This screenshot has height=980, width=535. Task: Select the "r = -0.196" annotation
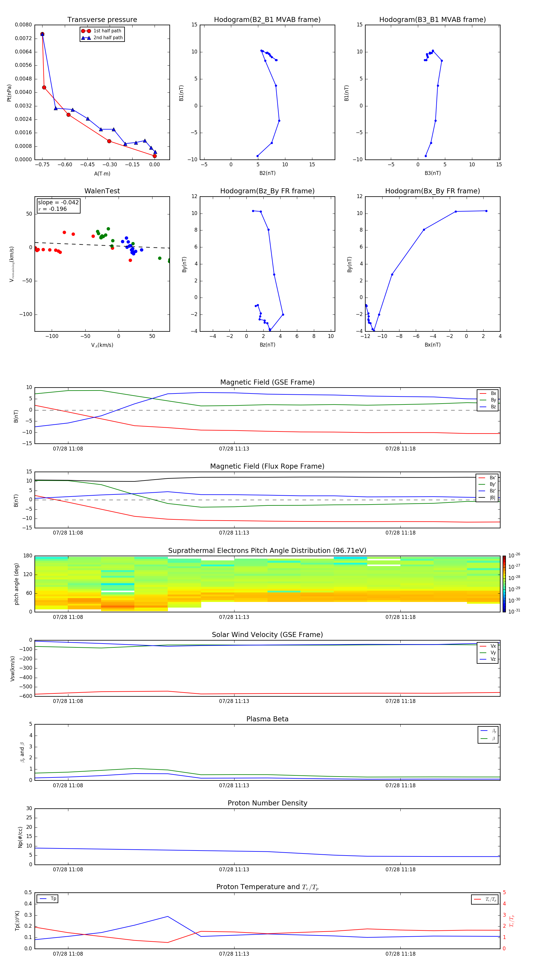(x=53, y=209)
